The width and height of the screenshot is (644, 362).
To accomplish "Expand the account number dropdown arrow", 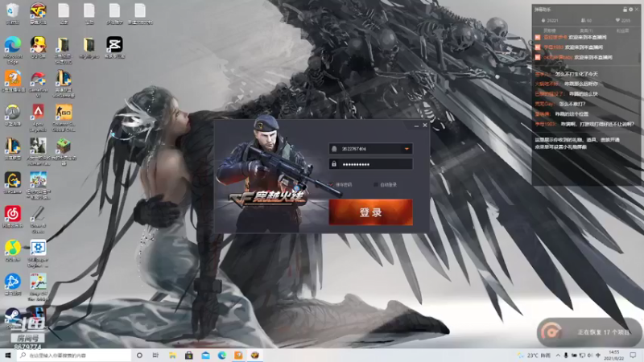I will [x=407, y=149].
